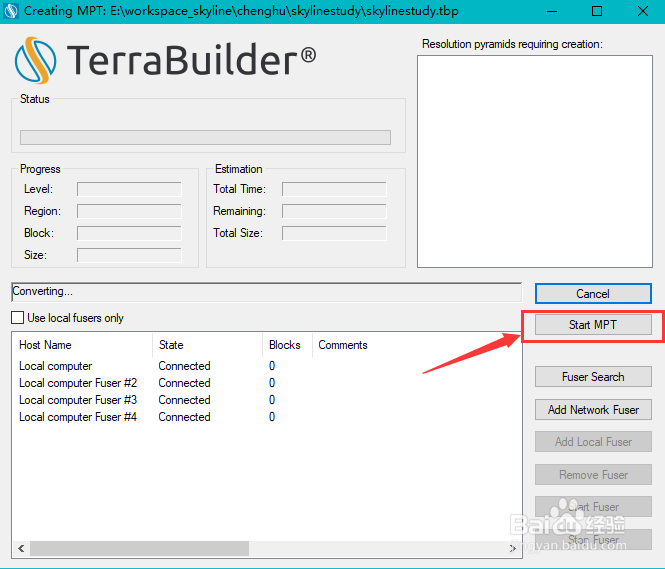Viewport: 665px width, 569px height.
Task: Select Local computer Fuser #3 row
Action: tap(266, 400)
